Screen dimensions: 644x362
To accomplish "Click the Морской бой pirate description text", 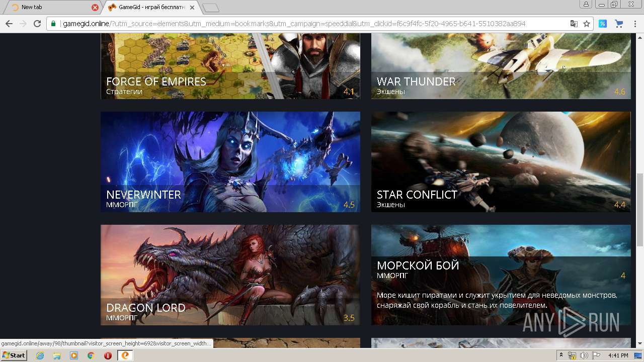I will pyautogui.click(x=497, y=300).
